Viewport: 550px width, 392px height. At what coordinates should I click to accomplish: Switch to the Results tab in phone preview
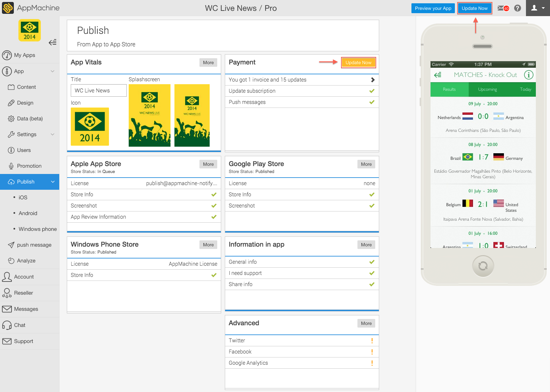449,89
